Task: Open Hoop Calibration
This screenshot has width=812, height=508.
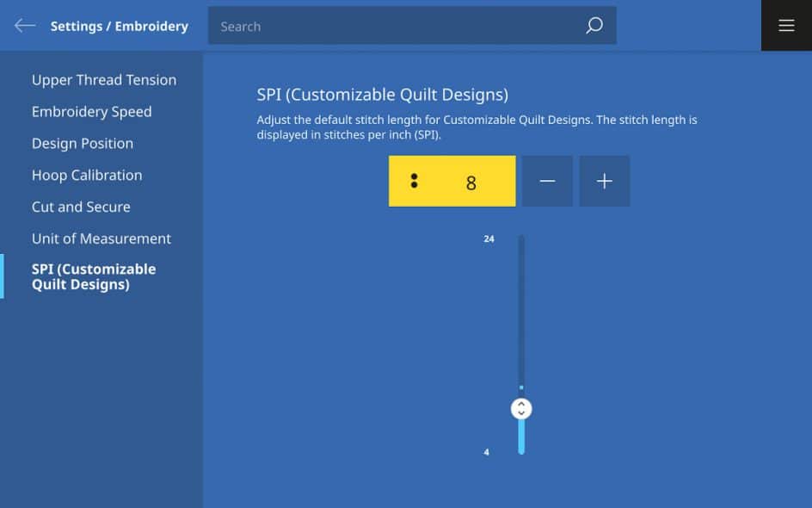Action: (x=87, y=176)
